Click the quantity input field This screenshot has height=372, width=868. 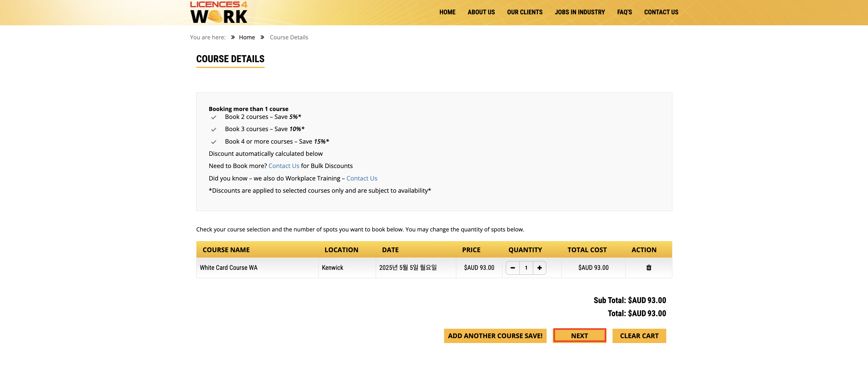[526, 268]
